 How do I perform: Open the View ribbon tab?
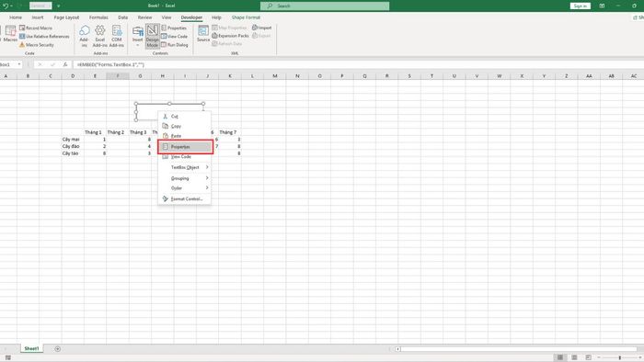pyautogui.click(x=167, y=17)
